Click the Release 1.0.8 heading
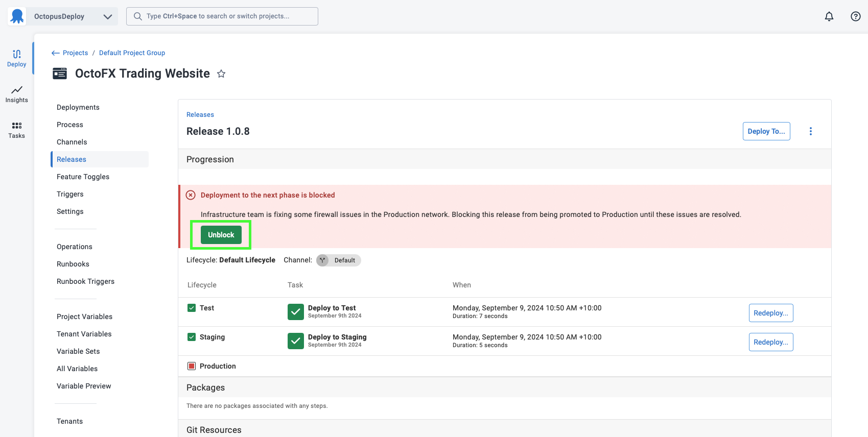The height and width of the screenshot is (437, 868). pos(218,131)
